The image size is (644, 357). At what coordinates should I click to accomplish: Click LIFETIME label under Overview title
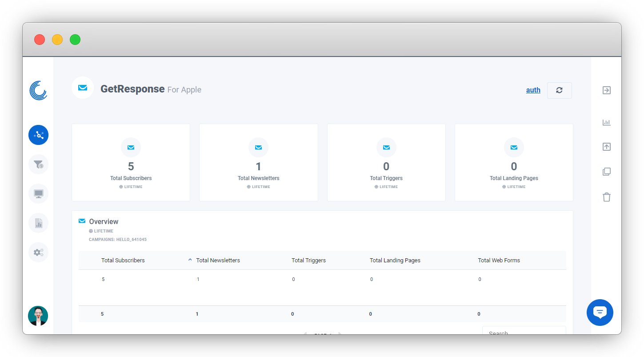point(101,231)
